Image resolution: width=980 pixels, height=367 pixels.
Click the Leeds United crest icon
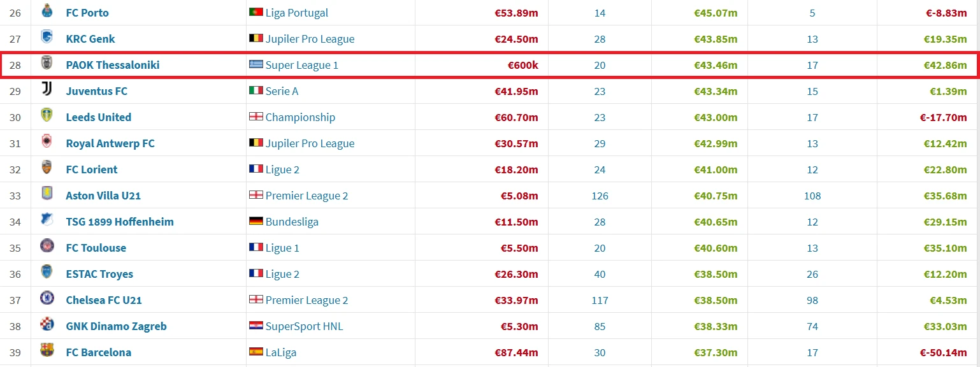point(47,117)
